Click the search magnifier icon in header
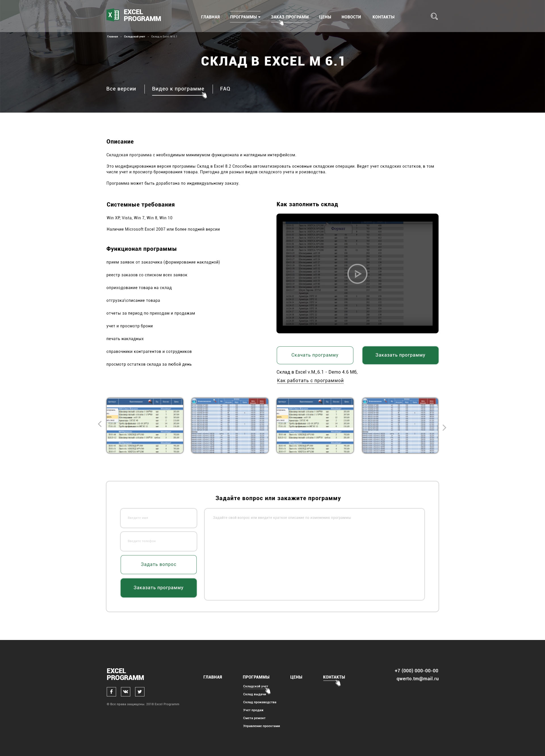The height and width of the screenshot is (756, 545). click(434, 16)
